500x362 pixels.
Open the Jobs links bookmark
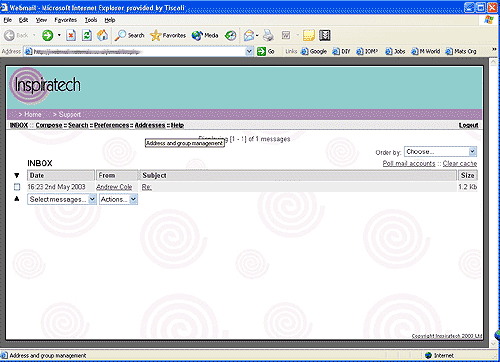tap(395, 51)
